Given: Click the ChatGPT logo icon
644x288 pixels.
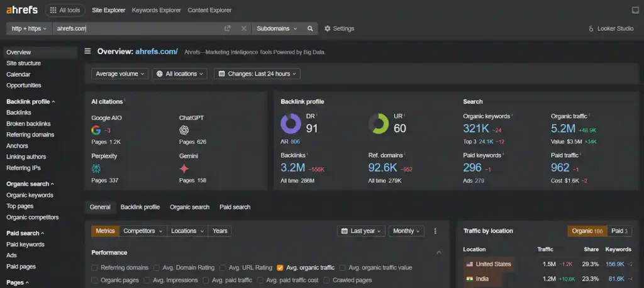Looking at the screenshot, I should [x=184, y=130].
